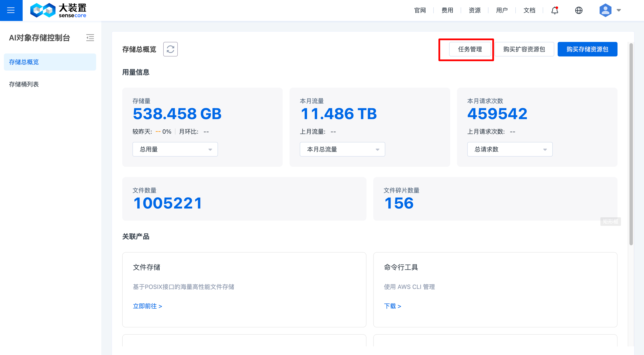Select 存储桶列表 in sidebar
644x355 pixels.
click(x=24, y=84)
